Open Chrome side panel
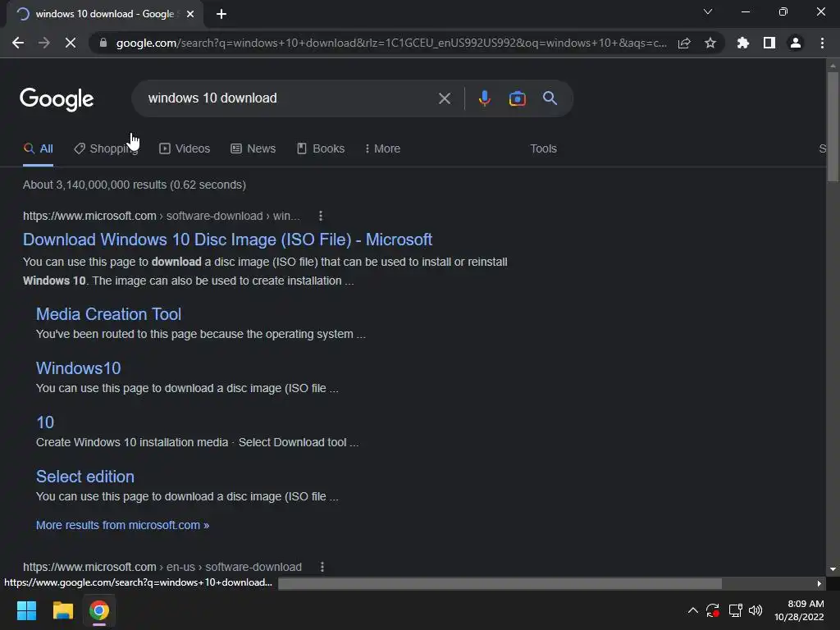The width and height of the screenshot is (840, 630). [769, 43]
